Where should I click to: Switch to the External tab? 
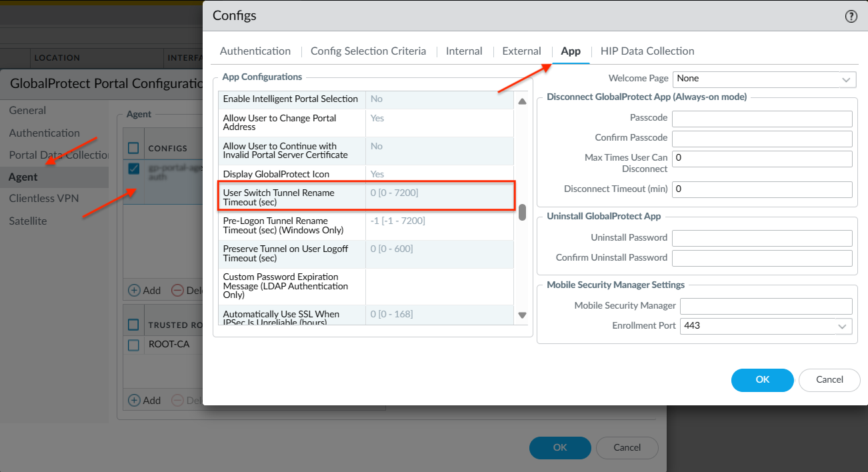click(x=521, y=51)
